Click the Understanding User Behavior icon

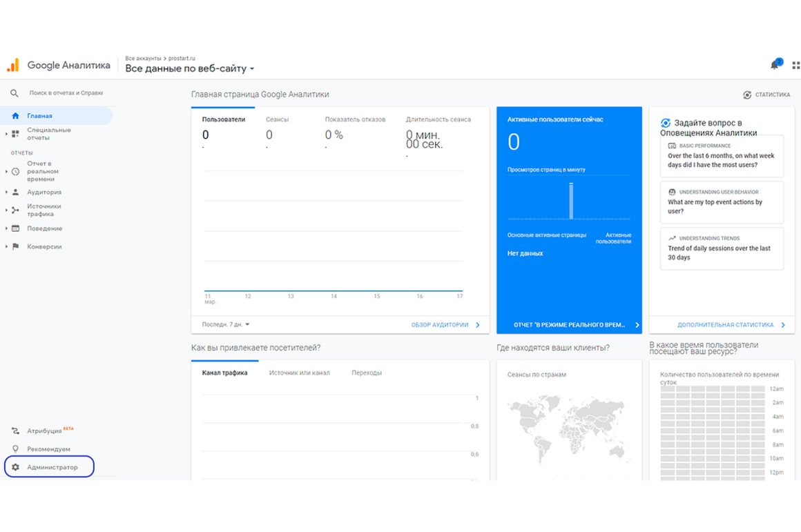[672, 192]
